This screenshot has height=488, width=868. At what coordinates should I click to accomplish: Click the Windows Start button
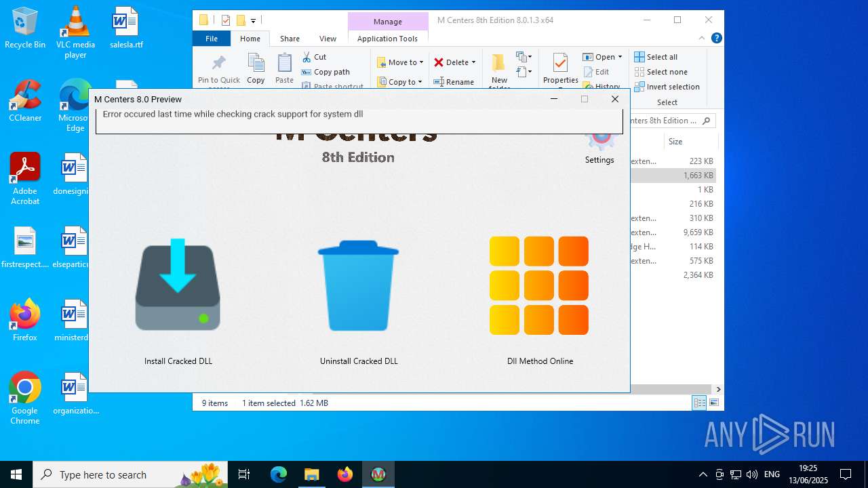(x=16, y=474)
